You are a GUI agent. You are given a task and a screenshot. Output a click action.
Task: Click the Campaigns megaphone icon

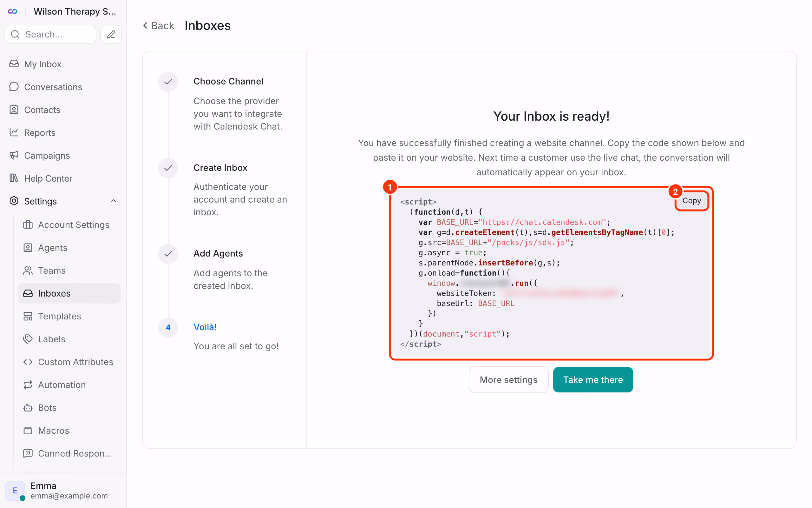[14, 155]
